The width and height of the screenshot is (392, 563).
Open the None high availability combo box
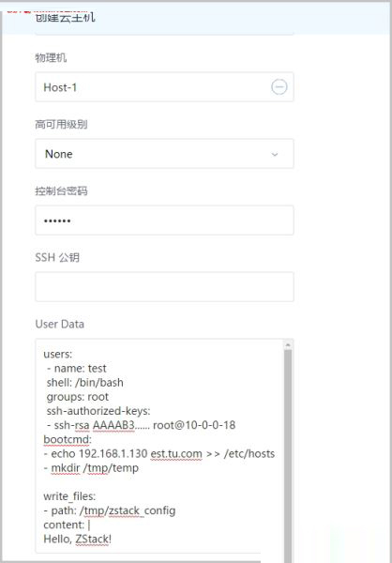click(x=164, y=154)
